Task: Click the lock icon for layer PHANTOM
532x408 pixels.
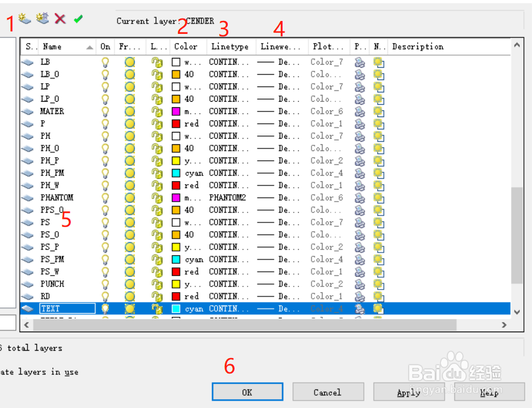Action: pyautogui.click(x=157, y=198)
